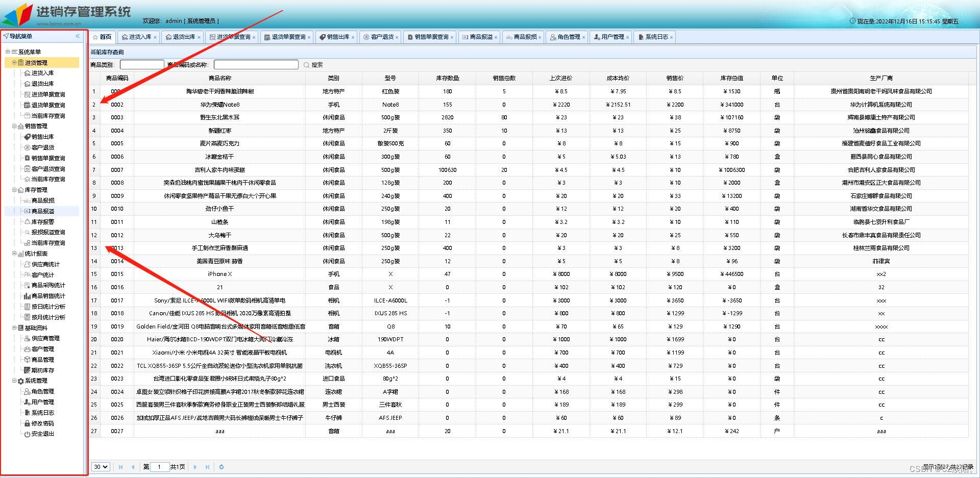This screenshot has width=980, height=478.
Task: Open page size dropdown showing 30
Action: coord(101,467)
